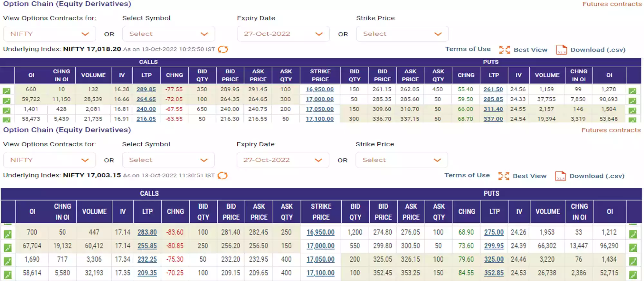
Task: Open strike price 17,100.00 in upper table
Action: point(320,119)
